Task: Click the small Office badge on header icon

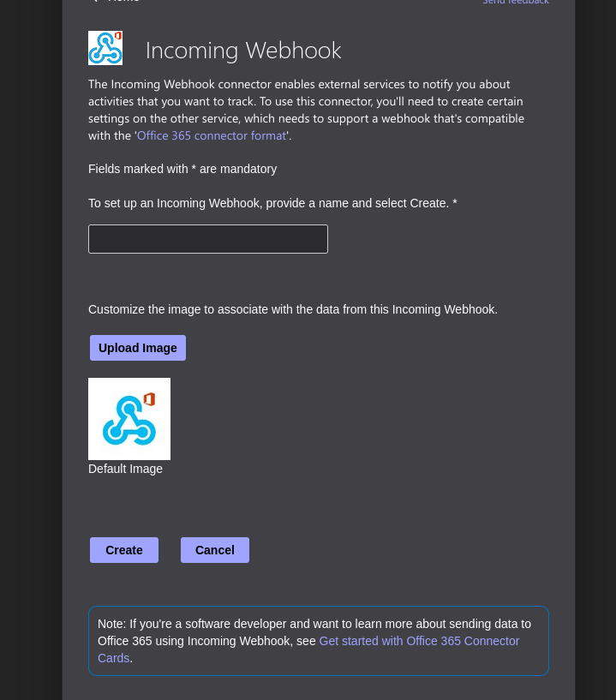Action: pos(117,36)
